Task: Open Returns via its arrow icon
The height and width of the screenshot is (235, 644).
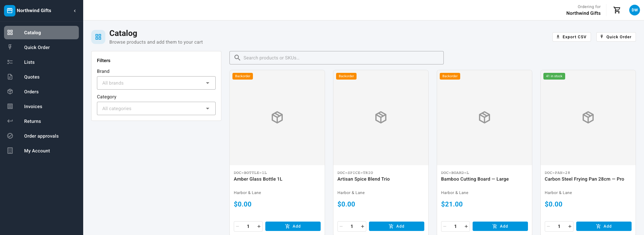Action: coord(10,121)
